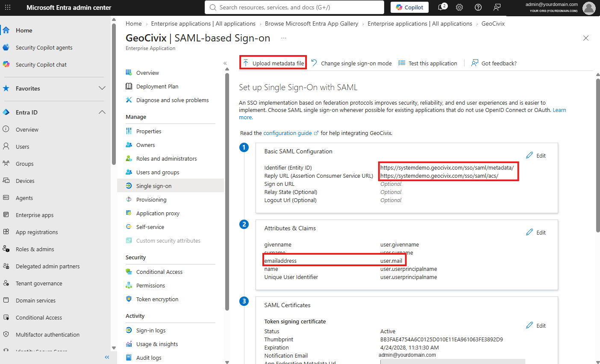
Task: Open Diagnose and solve problems
Action: point(173,100)
